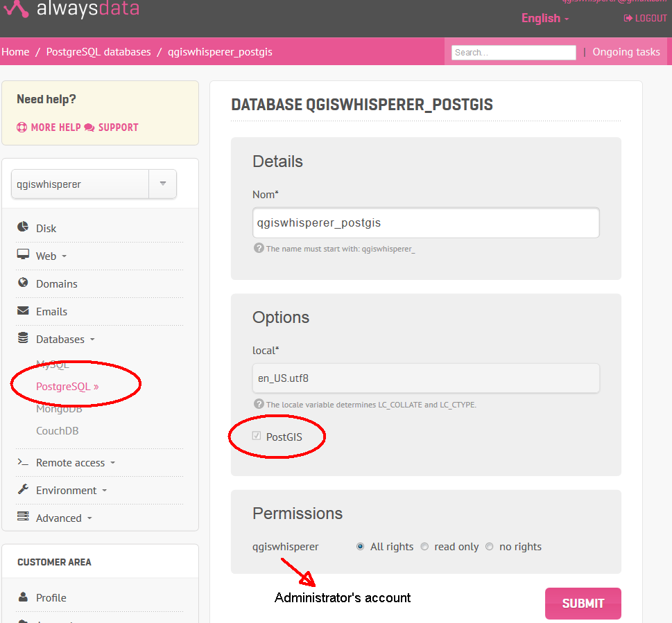Click the SUBMIT button
Image resolution: width=672 pixels, height=623 pixels.
coord(583,604)
